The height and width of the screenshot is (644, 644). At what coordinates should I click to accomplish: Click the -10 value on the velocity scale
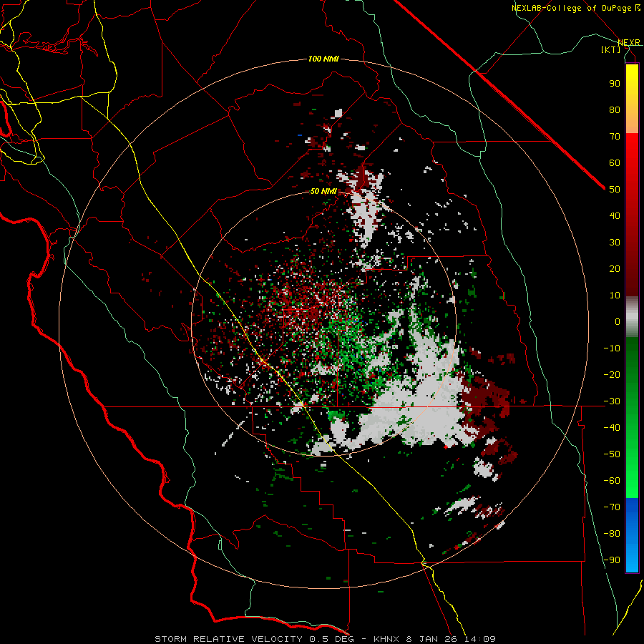point(612,348)
